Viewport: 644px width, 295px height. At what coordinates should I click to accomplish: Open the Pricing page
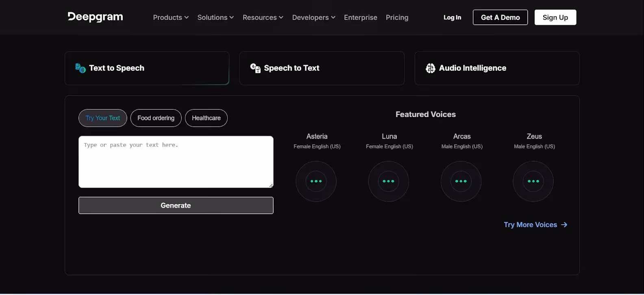click(397, 17)
